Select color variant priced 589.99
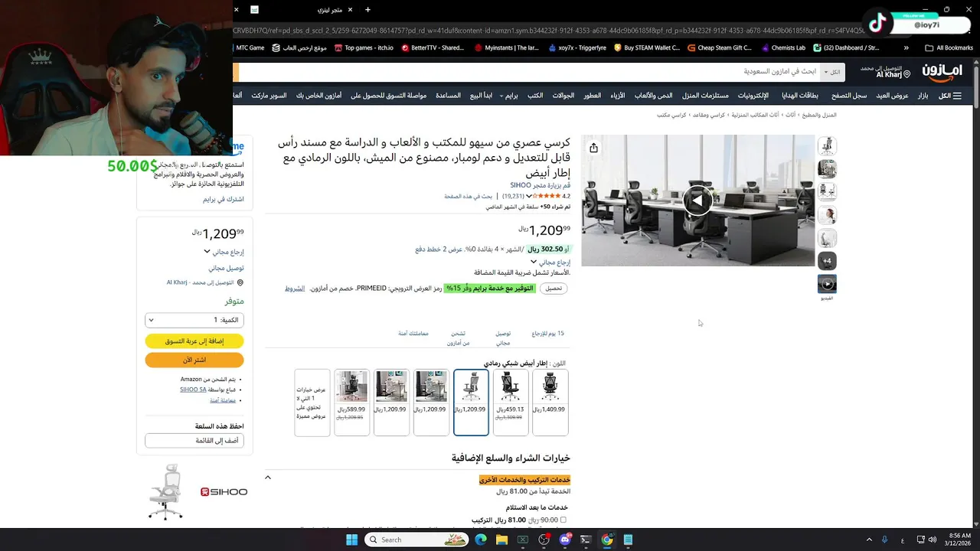 click(x=351, y=403)
